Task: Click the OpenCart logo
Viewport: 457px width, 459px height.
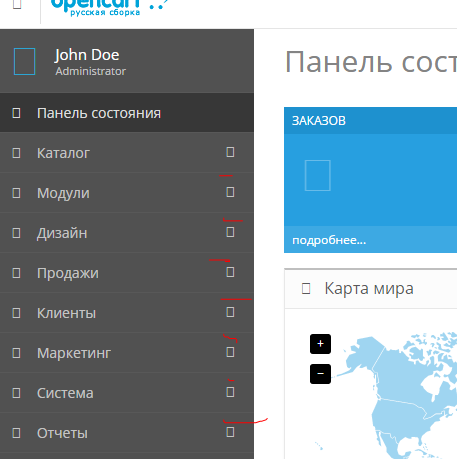Action: tap(108, 7)
